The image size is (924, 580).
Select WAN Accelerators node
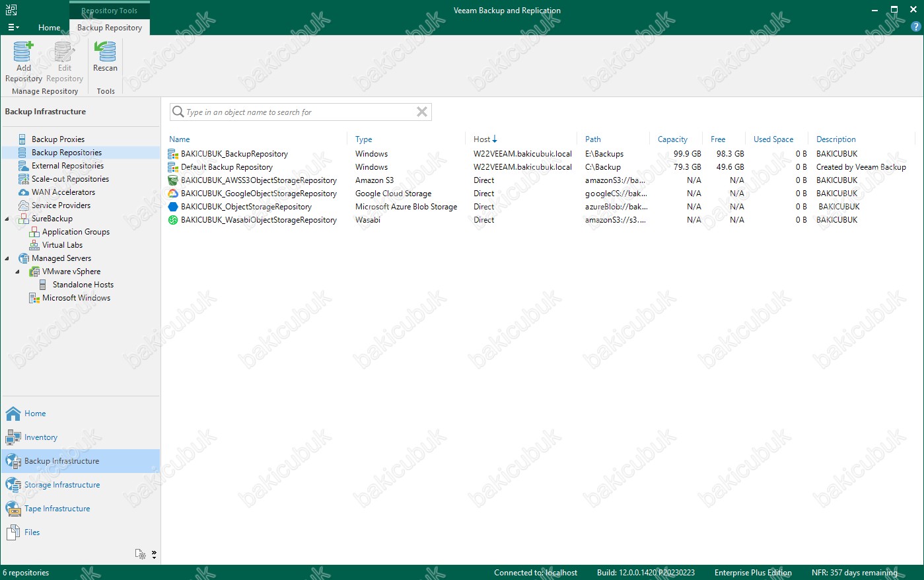[x=63, y=192]
